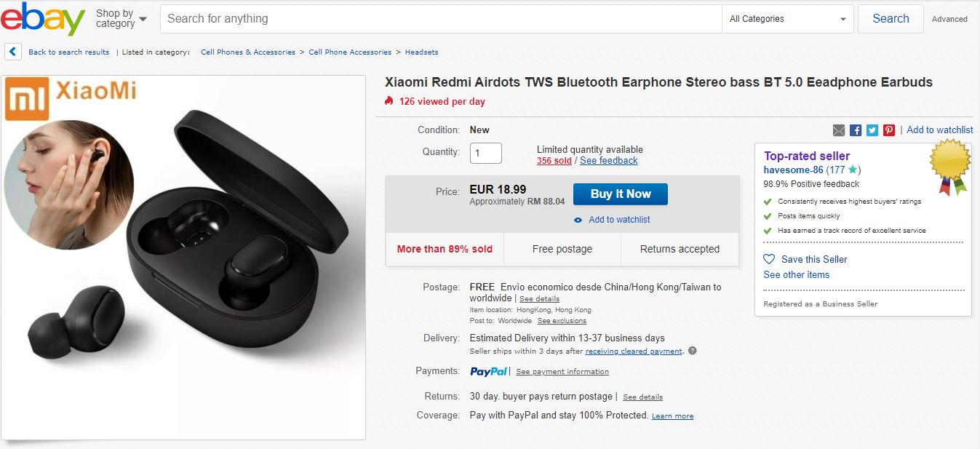Share listing on Pinterest icon
The width and height of the screenshot is (980, 449).
tap(889, 130)
